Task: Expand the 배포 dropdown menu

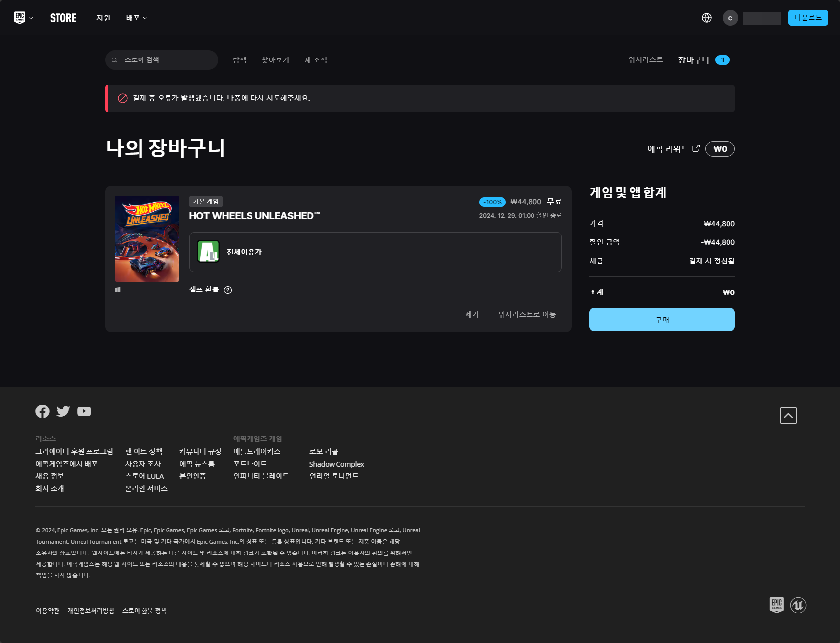Action: click(x=136, y=18)
